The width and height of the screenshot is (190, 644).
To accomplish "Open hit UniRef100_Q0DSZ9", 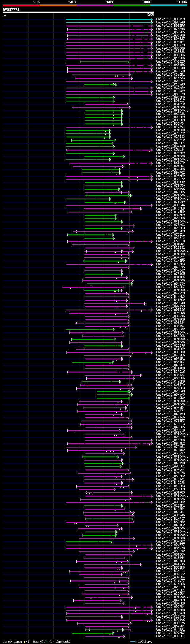I will (170, 94).
